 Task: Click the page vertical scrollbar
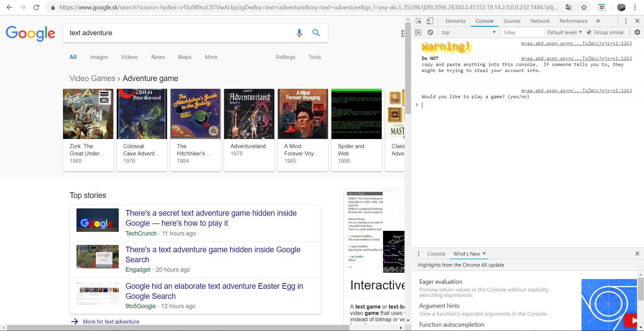[x=408, y=69]
